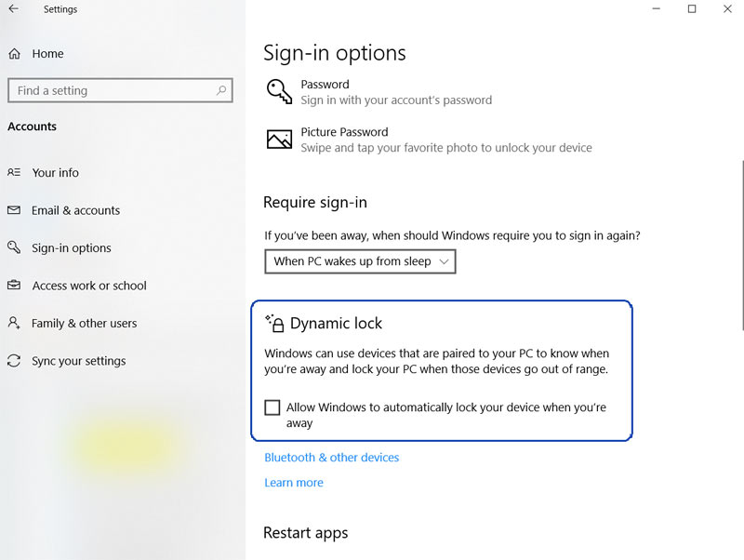This screenshot has width=744, height=560.
Task: Open the Learn more link
Action: 294,483
